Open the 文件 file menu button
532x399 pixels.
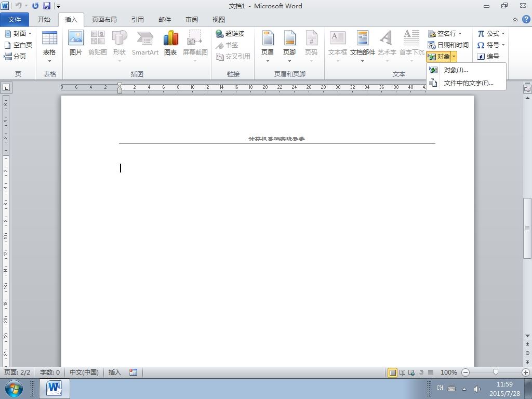15,20
